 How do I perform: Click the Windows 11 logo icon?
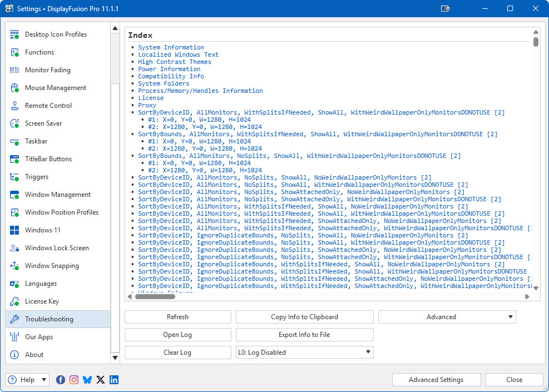tap(15, 230)
